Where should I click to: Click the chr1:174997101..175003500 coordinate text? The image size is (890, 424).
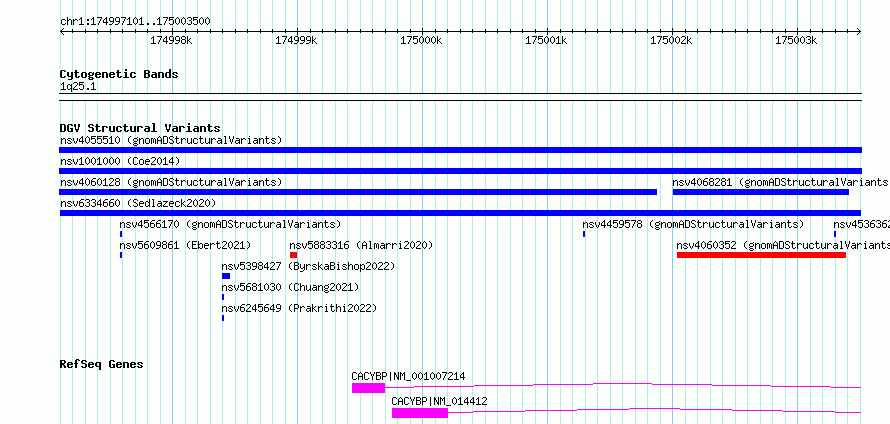pyautogui.click(x=135, y=22)
